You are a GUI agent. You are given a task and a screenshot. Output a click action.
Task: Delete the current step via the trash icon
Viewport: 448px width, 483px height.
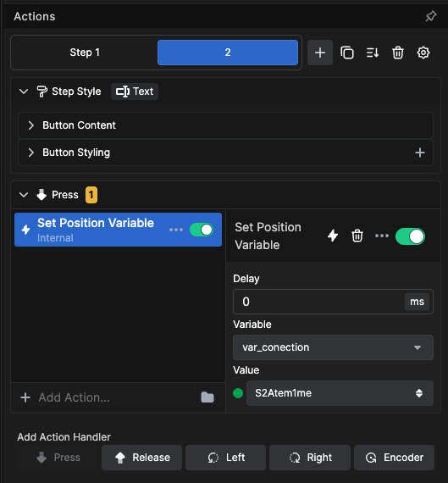[x=397, y=53]
